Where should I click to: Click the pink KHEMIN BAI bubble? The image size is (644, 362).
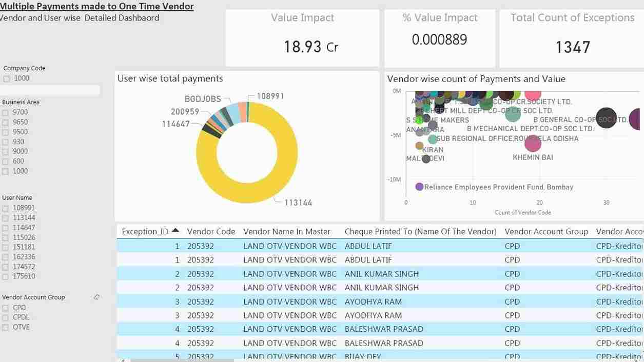[x=533, y=144]
